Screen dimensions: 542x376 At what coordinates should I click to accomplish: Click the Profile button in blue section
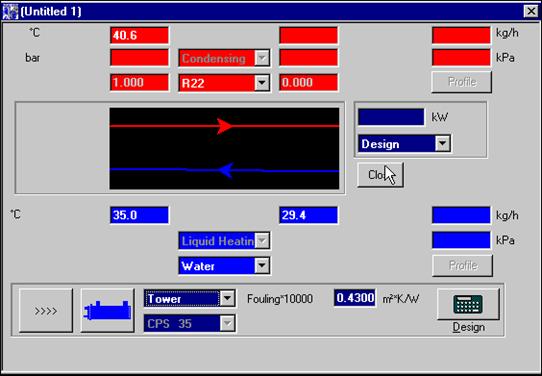pos(462,265)
